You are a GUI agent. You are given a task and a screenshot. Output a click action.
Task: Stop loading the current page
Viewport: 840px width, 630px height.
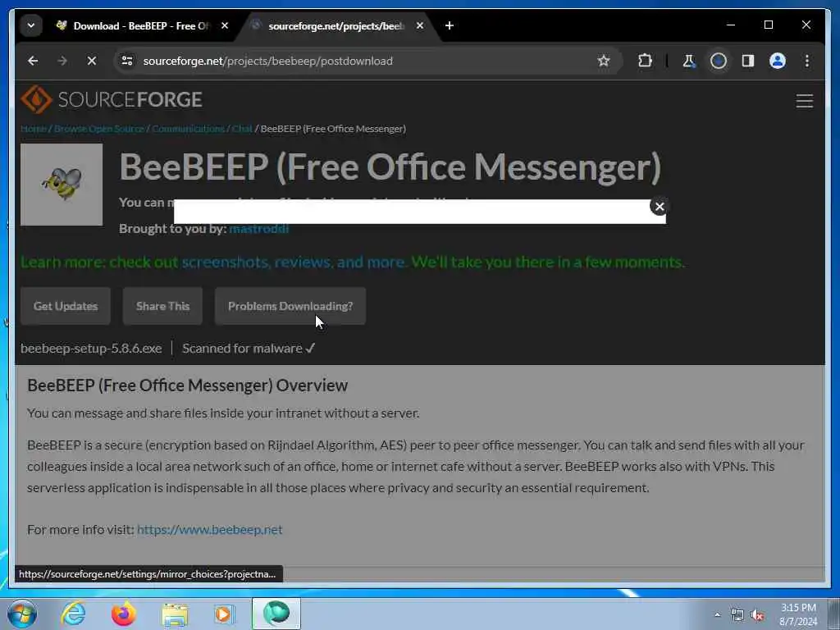(x=92, y=61)
